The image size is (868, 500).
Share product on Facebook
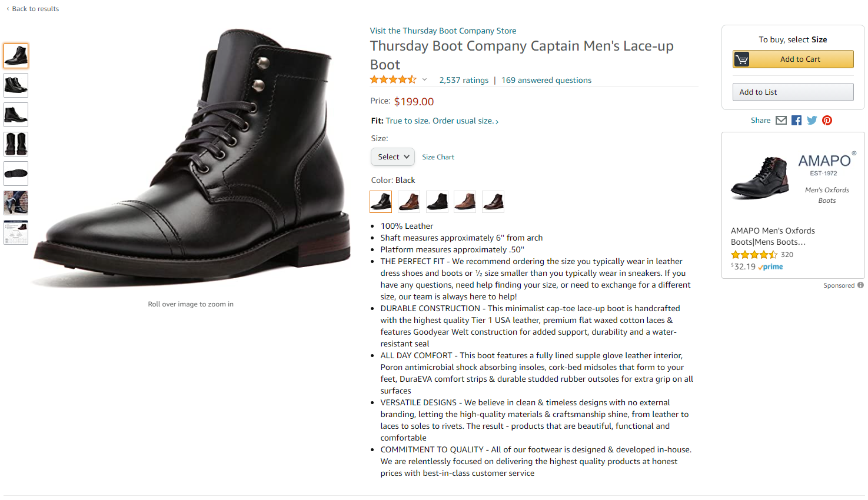point(796,121)
